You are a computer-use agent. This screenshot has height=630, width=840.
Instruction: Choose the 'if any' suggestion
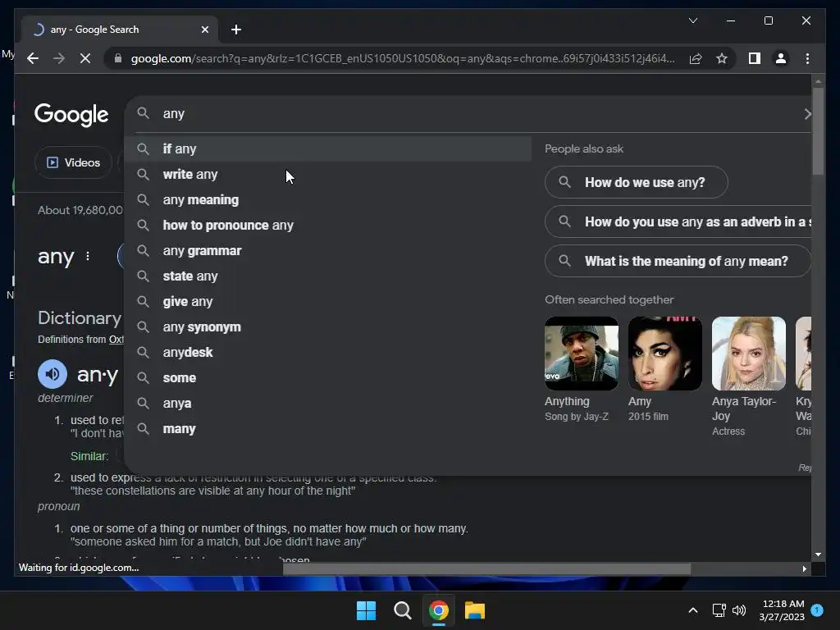pyautogui.click(x=328, y=149)
